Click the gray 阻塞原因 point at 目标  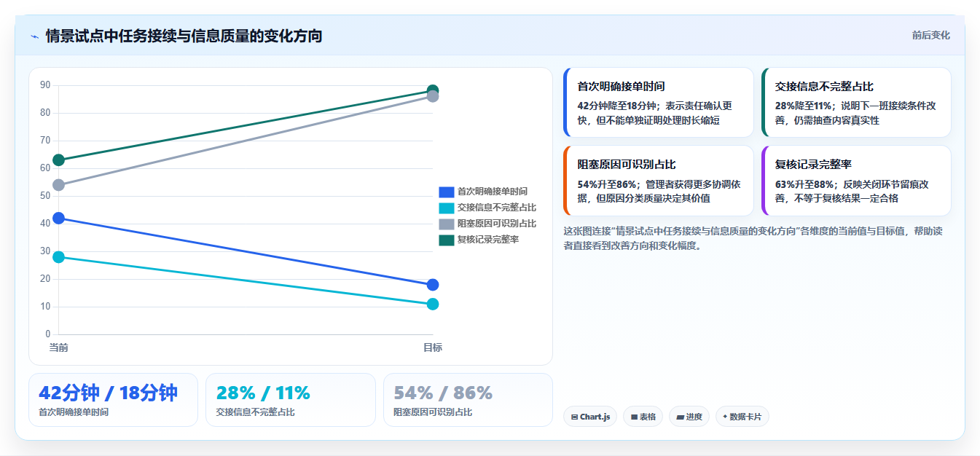(433, 96)
